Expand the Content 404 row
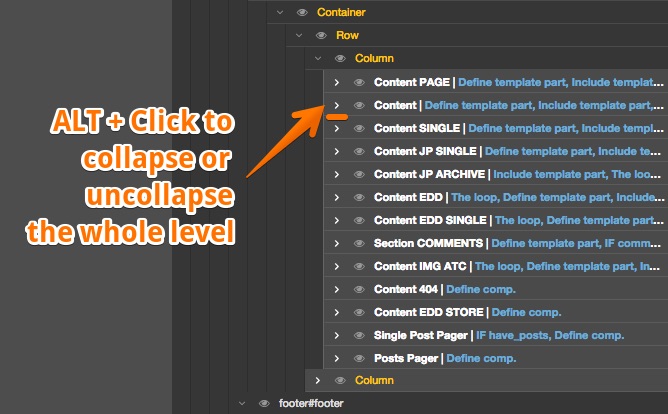Screen dimensions: 668x414 337,289
